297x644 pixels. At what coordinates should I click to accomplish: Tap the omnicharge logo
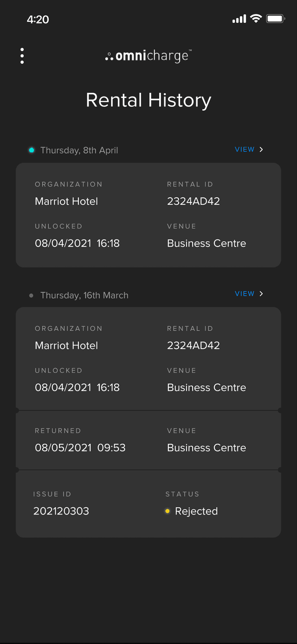[148, 56]
